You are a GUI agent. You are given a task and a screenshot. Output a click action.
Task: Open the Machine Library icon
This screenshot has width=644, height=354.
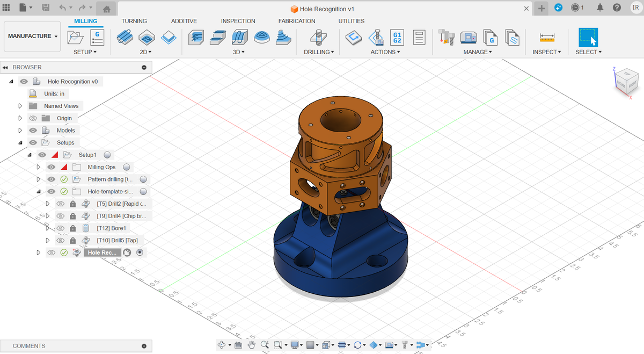coord(469,37)
